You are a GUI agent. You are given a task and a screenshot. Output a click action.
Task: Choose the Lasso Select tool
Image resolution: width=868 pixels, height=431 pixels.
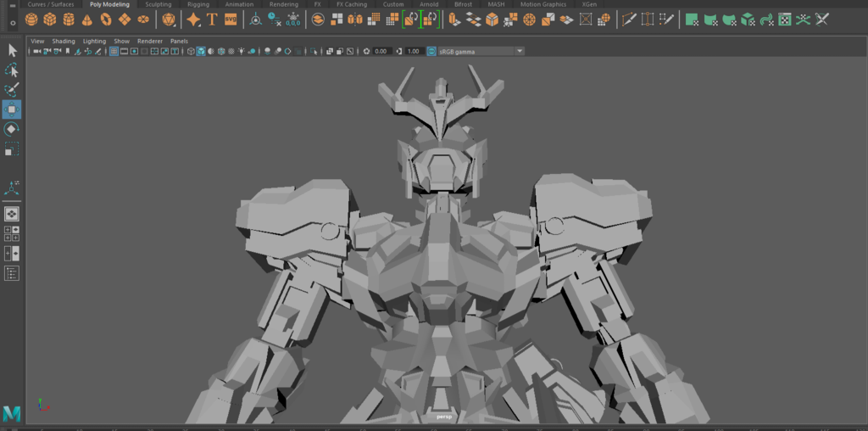point(12,70)
